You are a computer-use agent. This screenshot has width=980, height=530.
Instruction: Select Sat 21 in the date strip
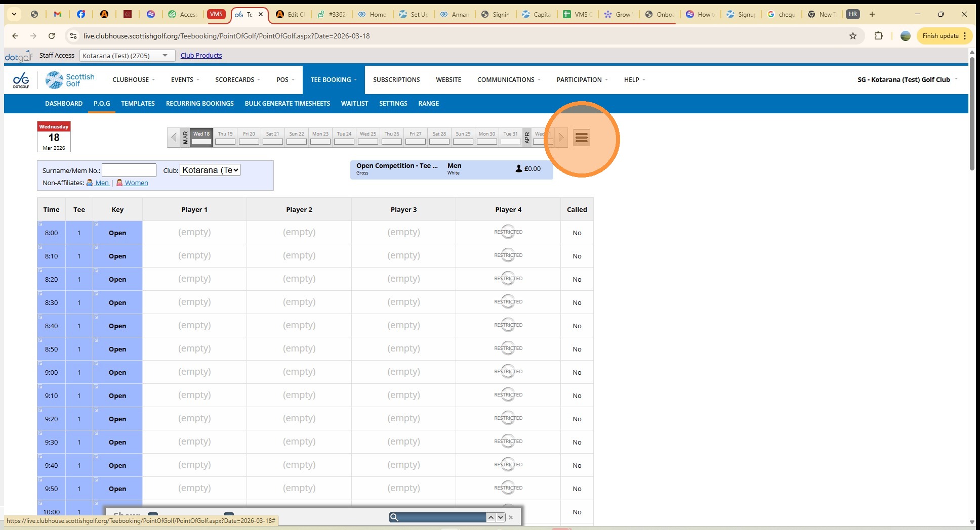pos(272,138)
